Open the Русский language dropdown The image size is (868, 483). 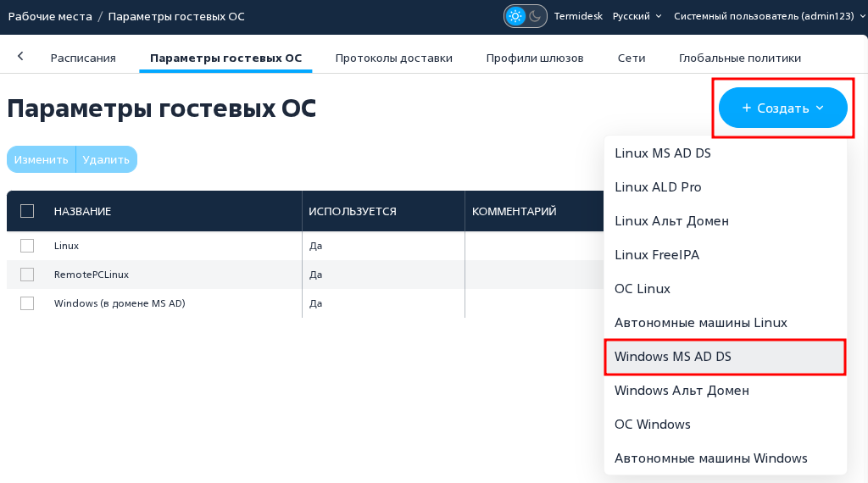click(x=637, y=16)
